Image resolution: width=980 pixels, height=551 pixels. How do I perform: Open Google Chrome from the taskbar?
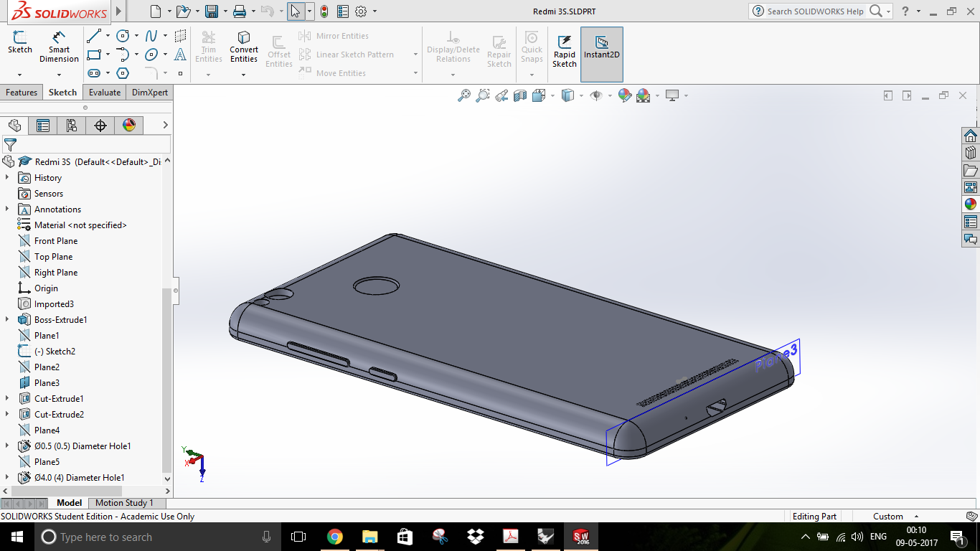334,537
